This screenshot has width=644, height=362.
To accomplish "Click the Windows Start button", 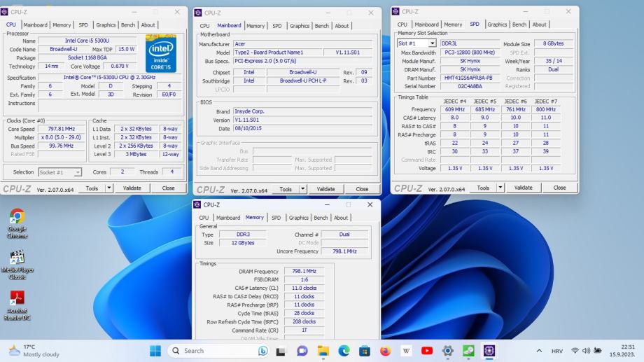I will coord(155,351).
